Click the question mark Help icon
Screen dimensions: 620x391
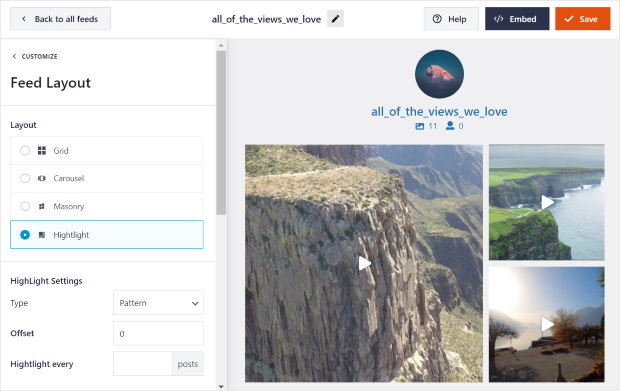tap(437, 19)
